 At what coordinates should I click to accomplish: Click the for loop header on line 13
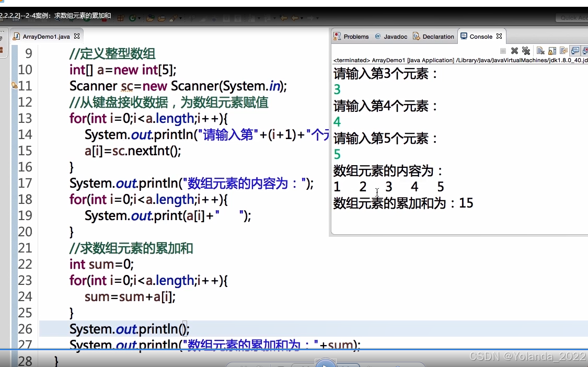(148, 119)
